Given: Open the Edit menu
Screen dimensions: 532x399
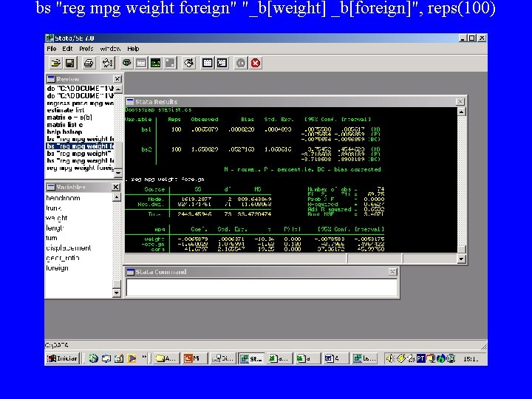Looking at the screenshot, I should (x=67, y=49).
